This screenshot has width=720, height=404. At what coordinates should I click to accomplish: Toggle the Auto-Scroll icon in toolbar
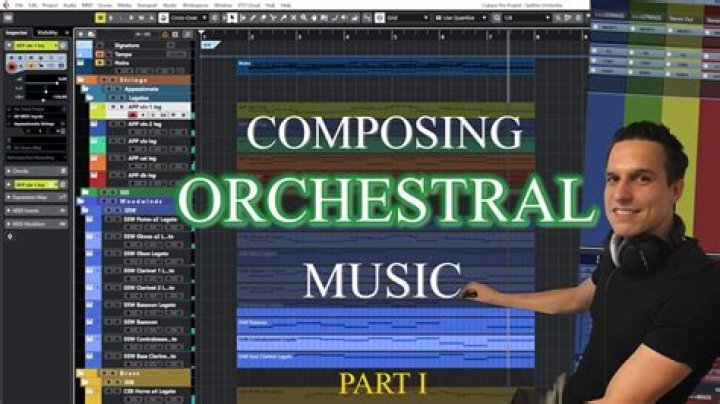click(163, 18)
